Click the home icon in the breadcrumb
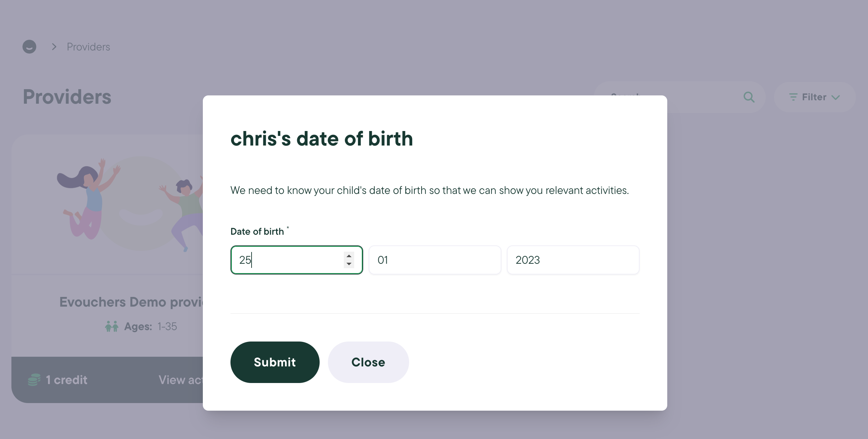 pos(29,47)
